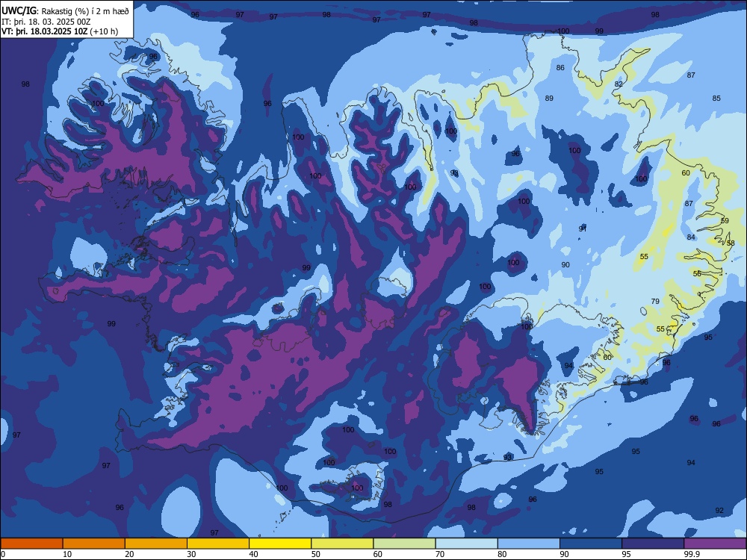This screenshot has height=560, width=747.
Task: Click the legend tick label '80'
Action: (502, 554)
